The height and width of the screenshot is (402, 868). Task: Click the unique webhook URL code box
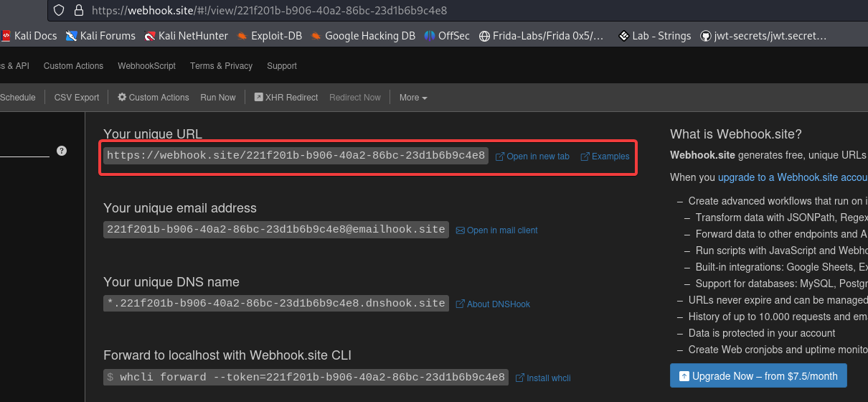tap(296, 156)
